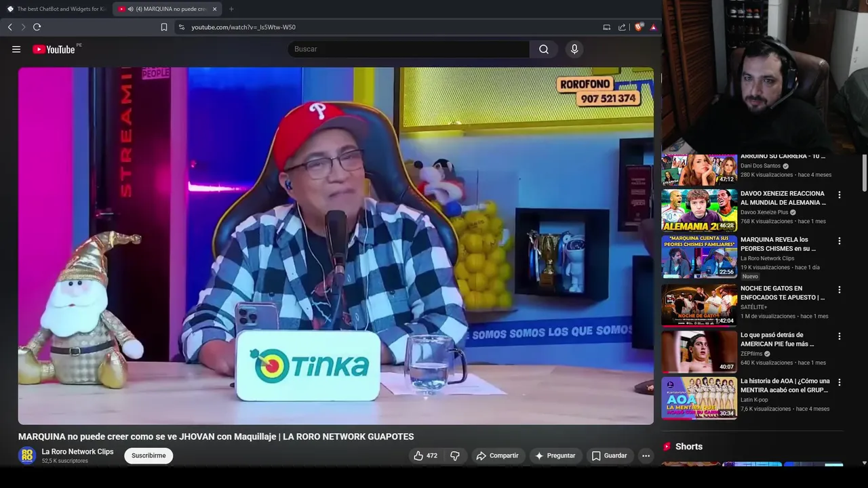Like the video with thumbs up
The width and height of the screenshot is (868, 488).
[426, 456]
